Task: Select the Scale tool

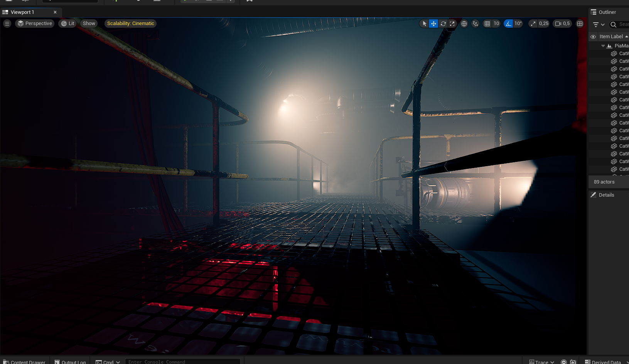Action: tap(452, 24)
